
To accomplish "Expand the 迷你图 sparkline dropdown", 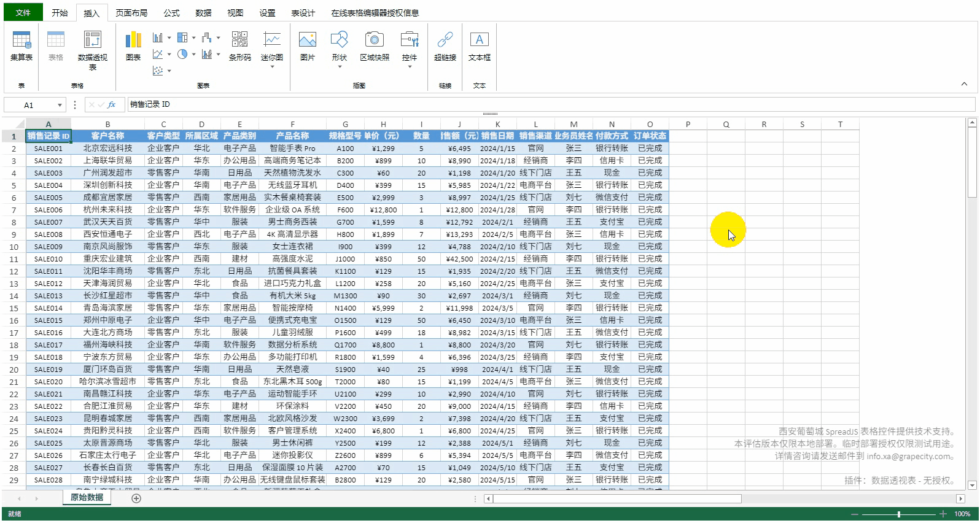I will point(272,49).
